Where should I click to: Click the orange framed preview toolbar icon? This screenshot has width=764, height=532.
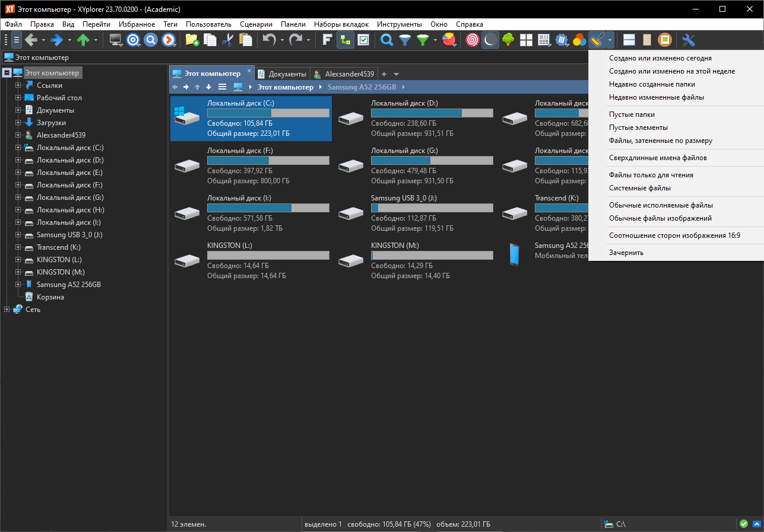(665, 40)
